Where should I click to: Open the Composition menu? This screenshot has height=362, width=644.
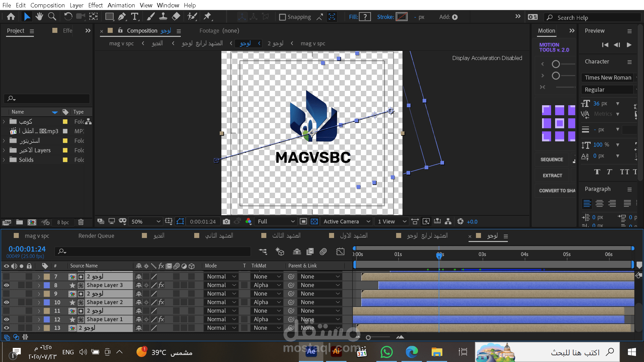(x=48, y=5)
